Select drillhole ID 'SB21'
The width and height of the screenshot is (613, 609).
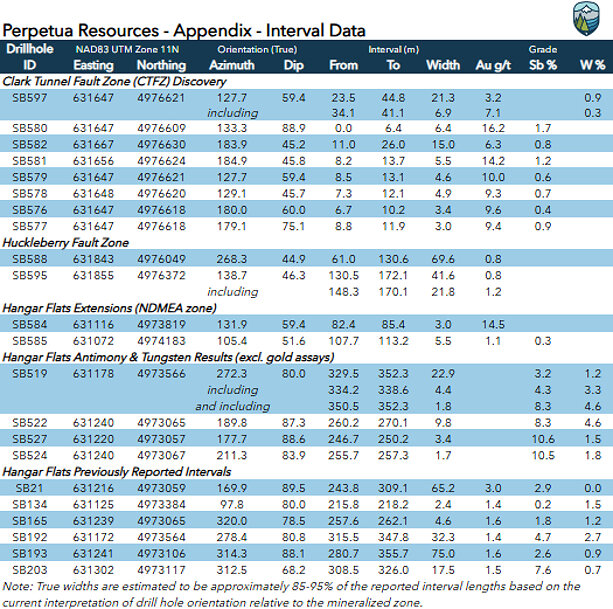[x=30, y=488]
